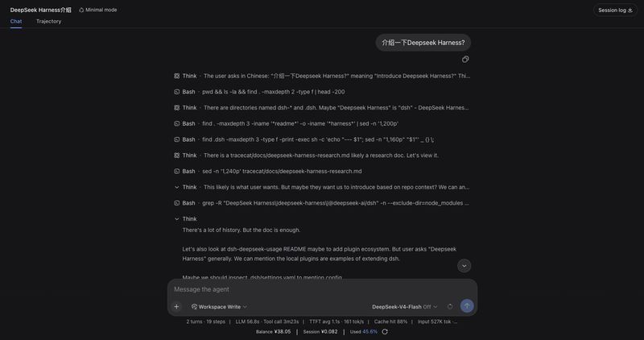This screenshot has height=340, width=644.
Task: Open the grep -R Bash step
Action: [322, 203]
